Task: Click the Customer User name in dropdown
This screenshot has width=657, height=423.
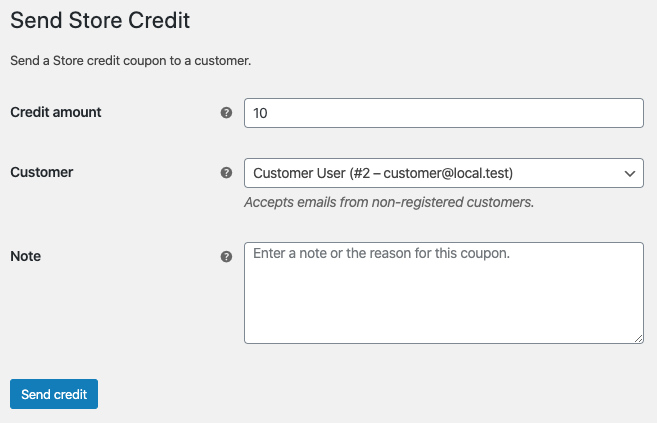Action: point(299,173)
